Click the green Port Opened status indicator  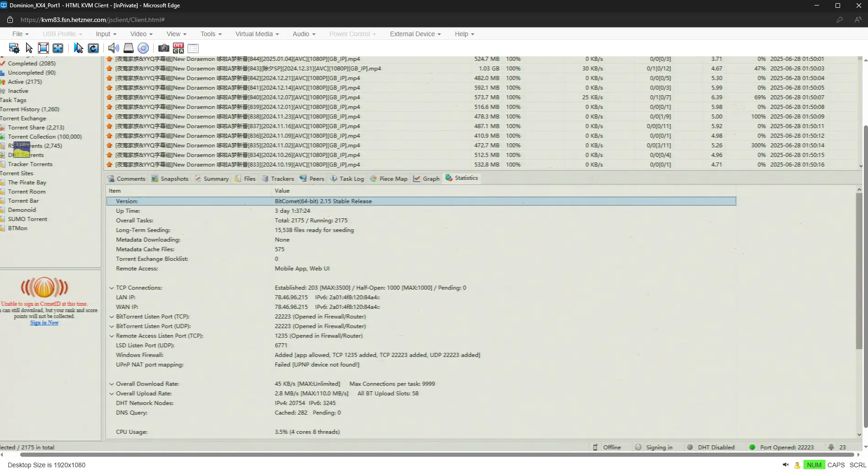pyautogui.click(x=752, y=447)
